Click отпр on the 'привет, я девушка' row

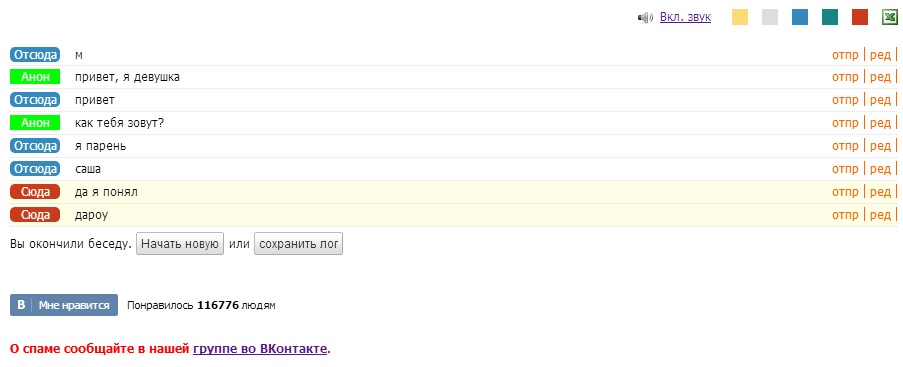pyautogui.click(x=845, y=77)
